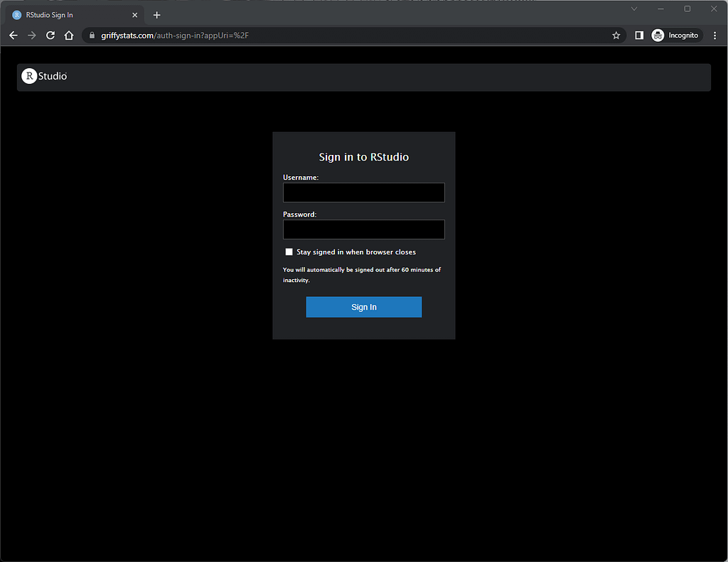Screen dimensions: 728x562
Task: Click 'Stay signed in when browser closes' text
Action: click(356, 252)
